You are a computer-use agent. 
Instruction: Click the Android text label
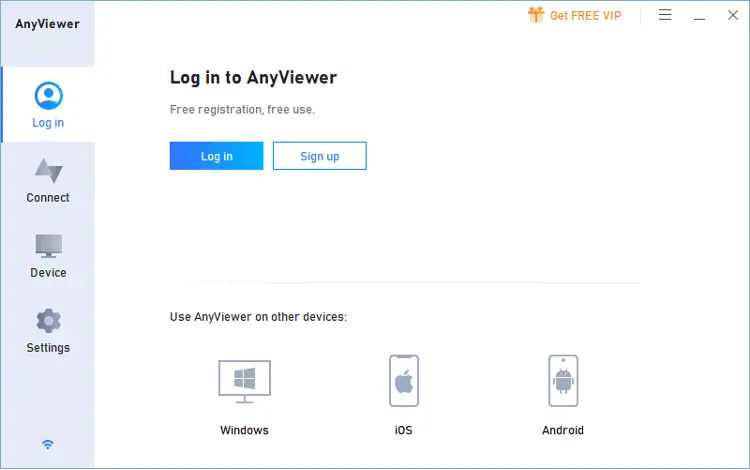point(563,430)
